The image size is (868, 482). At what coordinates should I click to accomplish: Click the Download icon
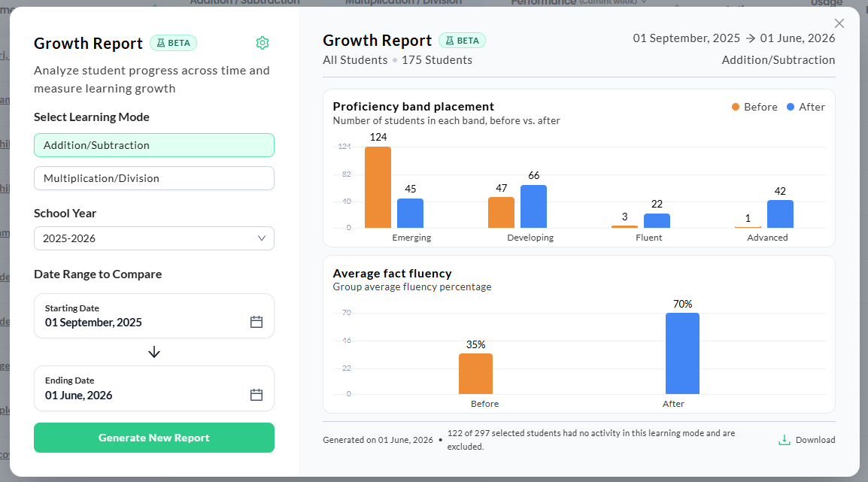(x=785, y=440)
